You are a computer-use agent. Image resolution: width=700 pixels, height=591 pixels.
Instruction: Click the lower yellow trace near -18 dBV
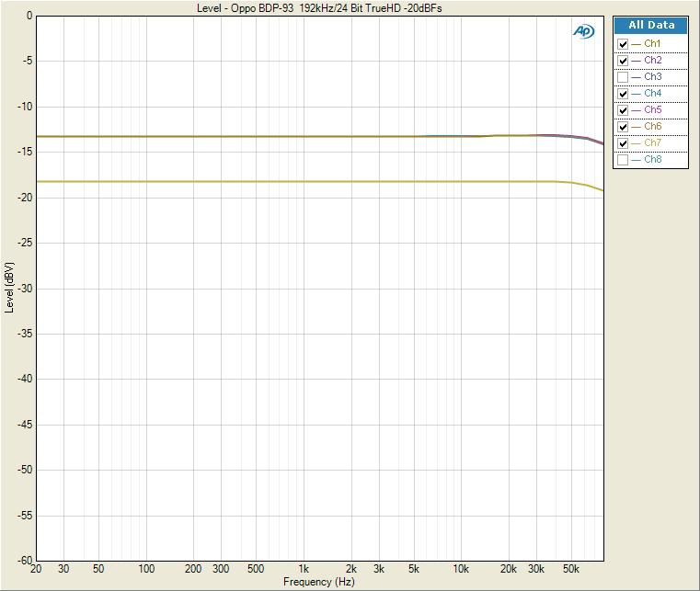pyautogui.click(x=276, y=182)
